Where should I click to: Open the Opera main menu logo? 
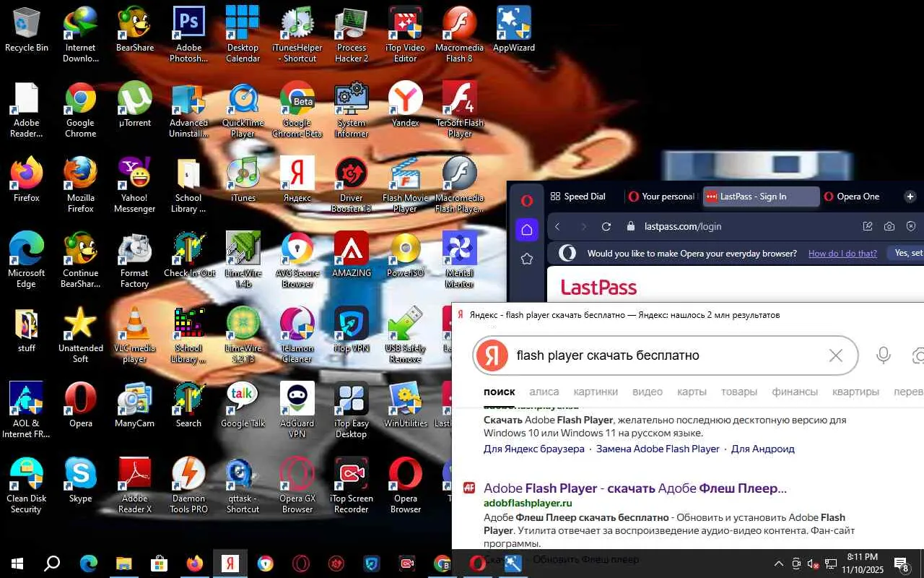tap(527, 202)
